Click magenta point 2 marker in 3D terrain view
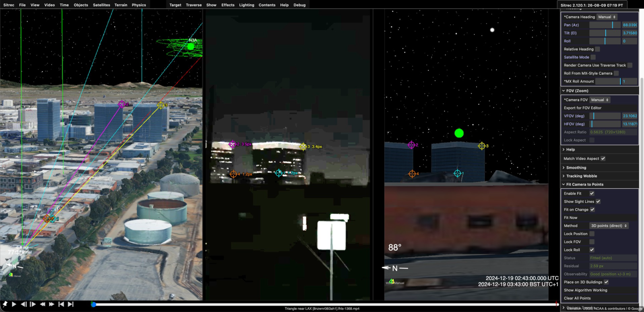 tap(122, 104)
